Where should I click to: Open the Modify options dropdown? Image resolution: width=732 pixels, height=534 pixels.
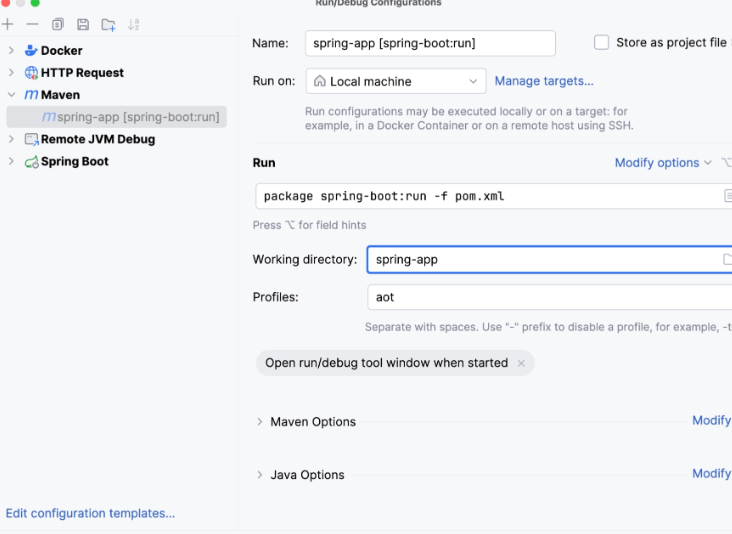click(663, 163)
